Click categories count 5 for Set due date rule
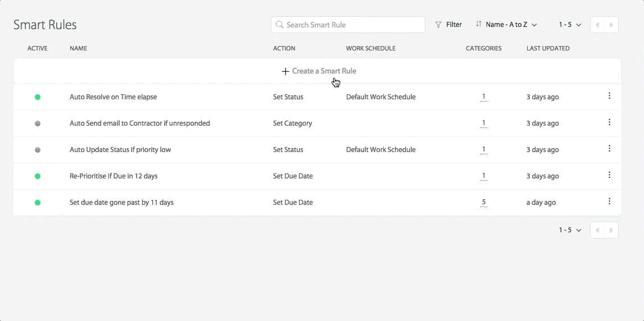The width and height of the screenshot is (644, 321). pos(484,202)
